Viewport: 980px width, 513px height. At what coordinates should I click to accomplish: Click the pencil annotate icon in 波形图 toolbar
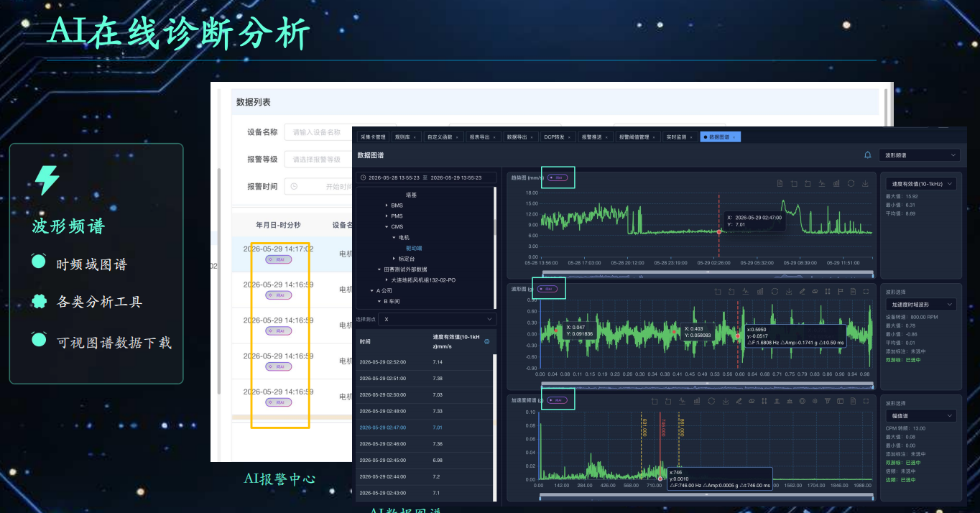[802, 291]
